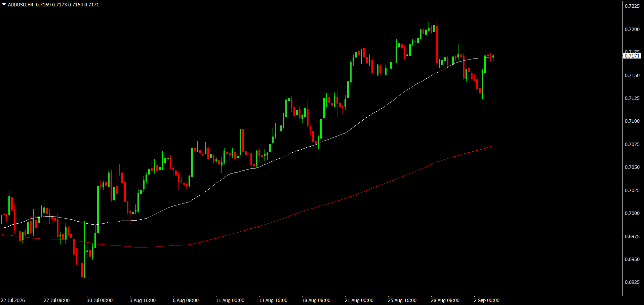This screenshot has height=305, width=644.
Task: Click the 30 Jul 00:00 time label
Action: [99, 300]
